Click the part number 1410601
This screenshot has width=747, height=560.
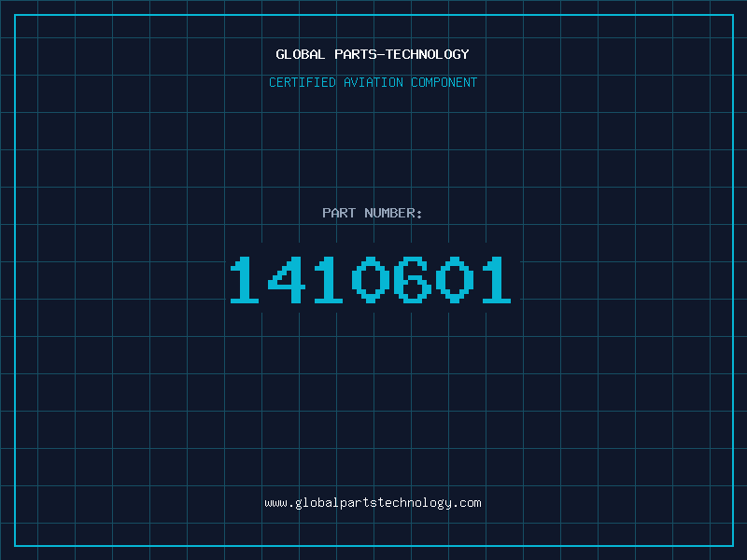click(371, 279)
